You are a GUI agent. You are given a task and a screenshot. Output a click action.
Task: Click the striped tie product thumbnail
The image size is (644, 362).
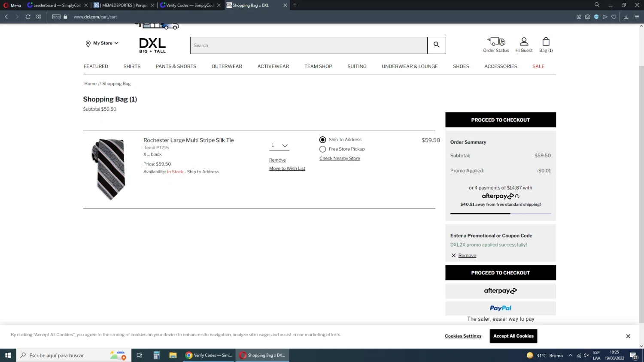(x=109, y=169)
